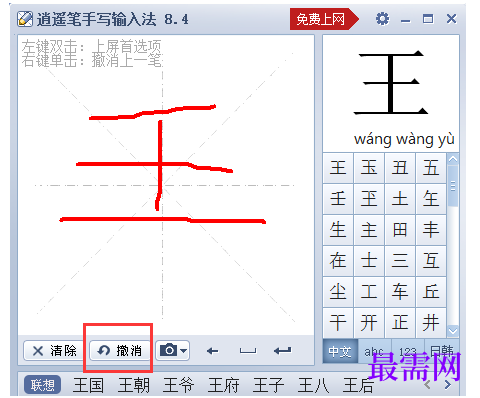Click the 免费上网 red banner
The image size is (480, 398).
324,19
